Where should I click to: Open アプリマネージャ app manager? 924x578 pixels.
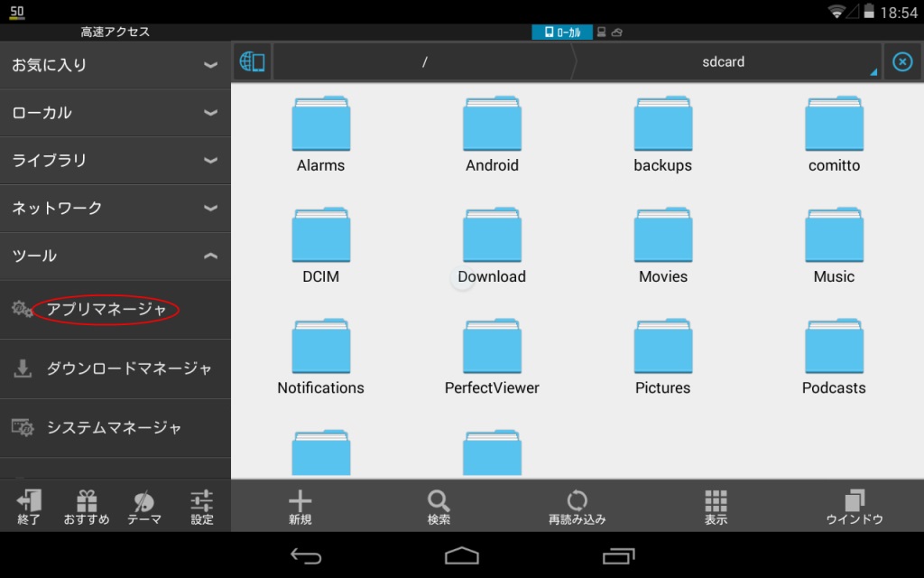[x=115, y=310]
